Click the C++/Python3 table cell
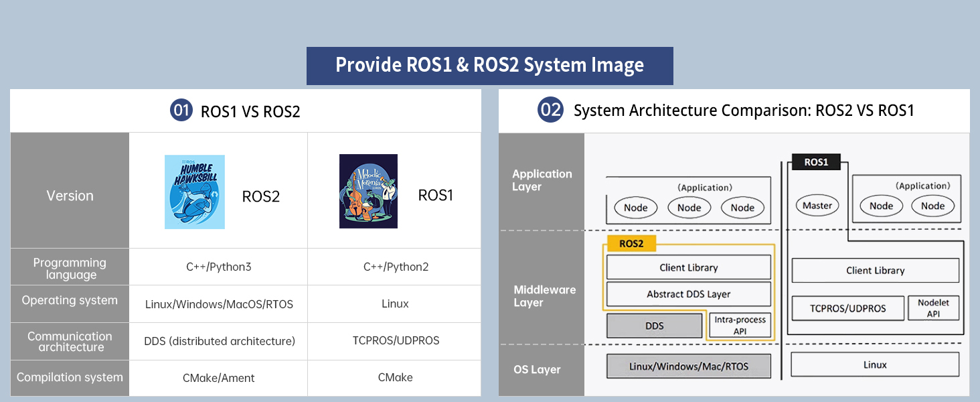This screenshot has width=980, height=402. (218, 267)
